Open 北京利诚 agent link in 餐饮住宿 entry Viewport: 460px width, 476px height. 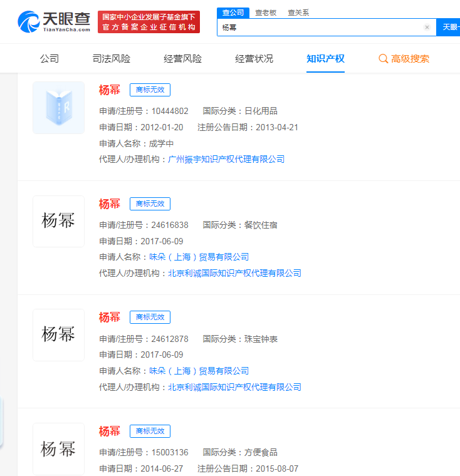(x=234, y=273)
